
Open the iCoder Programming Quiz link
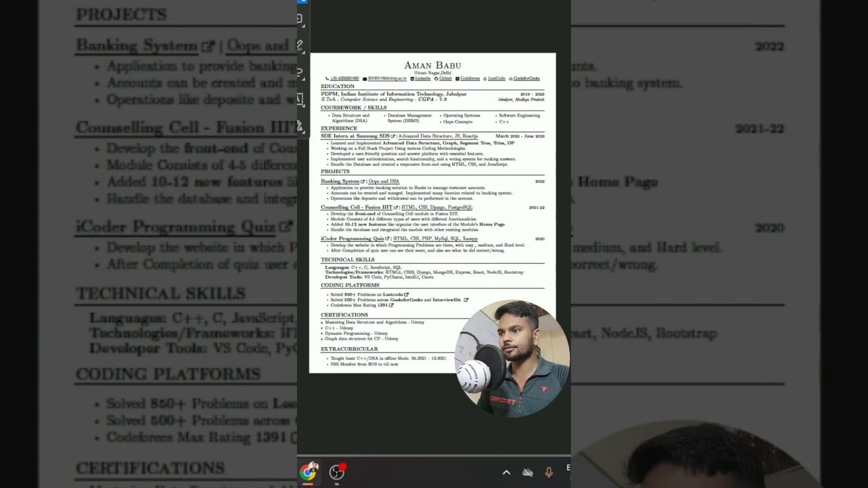pyautogui.click(x=353, y=239)
